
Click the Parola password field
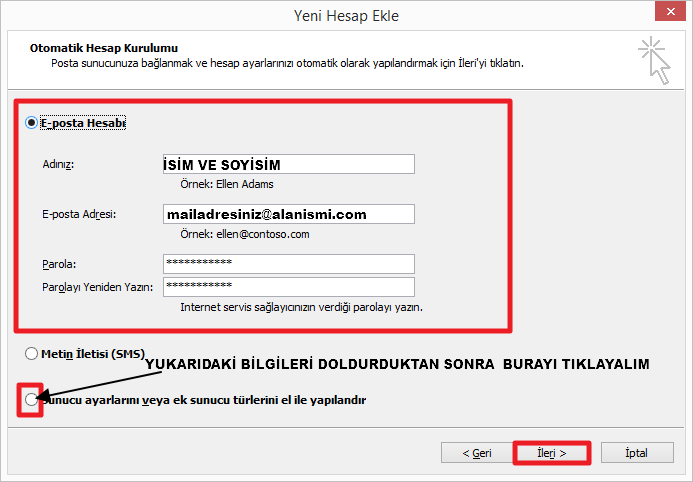tap(287, 263)
